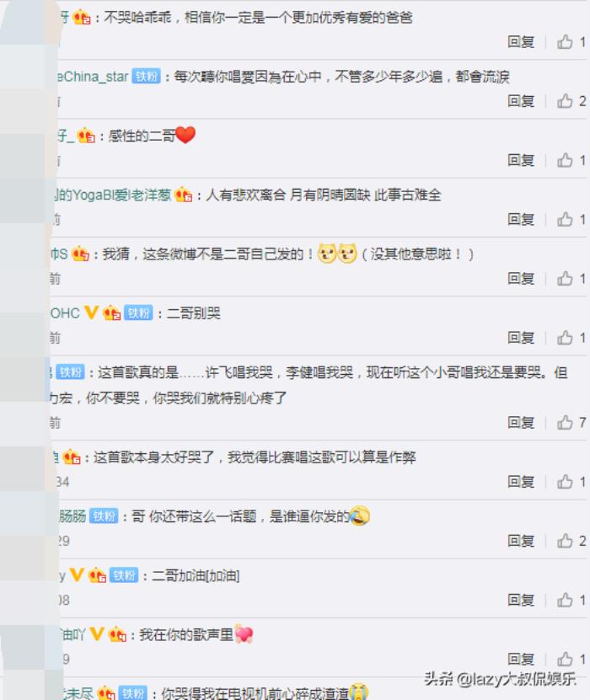590x700 pixels.
Task: Click the red heart emoji after 感性的二哥
Action: (x=185, y=135)
